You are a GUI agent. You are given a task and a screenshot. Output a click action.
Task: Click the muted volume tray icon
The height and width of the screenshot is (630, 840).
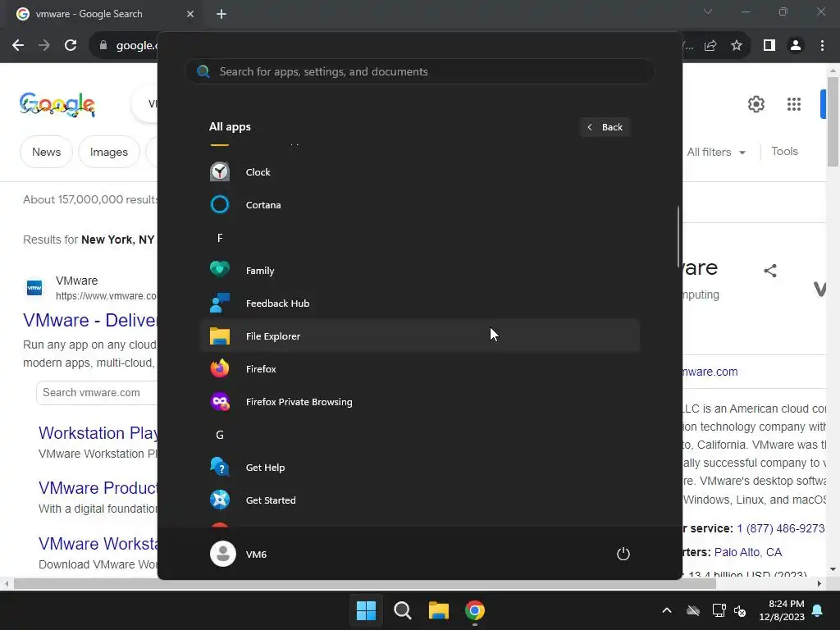click(x=740, y=610)
